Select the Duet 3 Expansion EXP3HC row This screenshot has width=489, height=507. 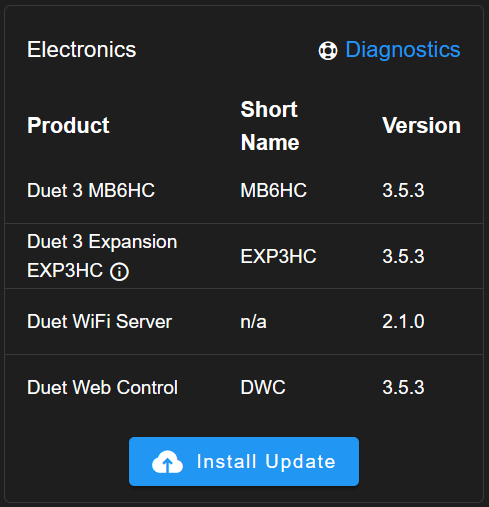(244, 256)
